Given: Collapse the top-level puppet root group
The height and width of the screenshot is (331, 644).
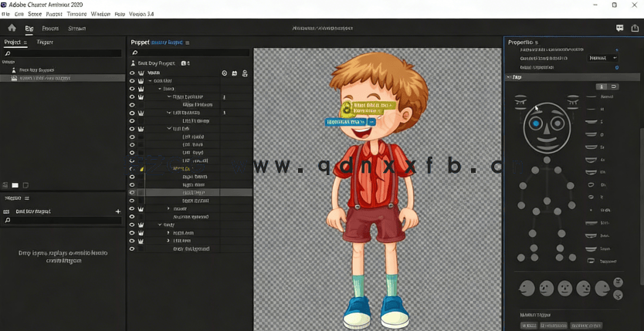Looking at the screenshot, I should 151,81.
